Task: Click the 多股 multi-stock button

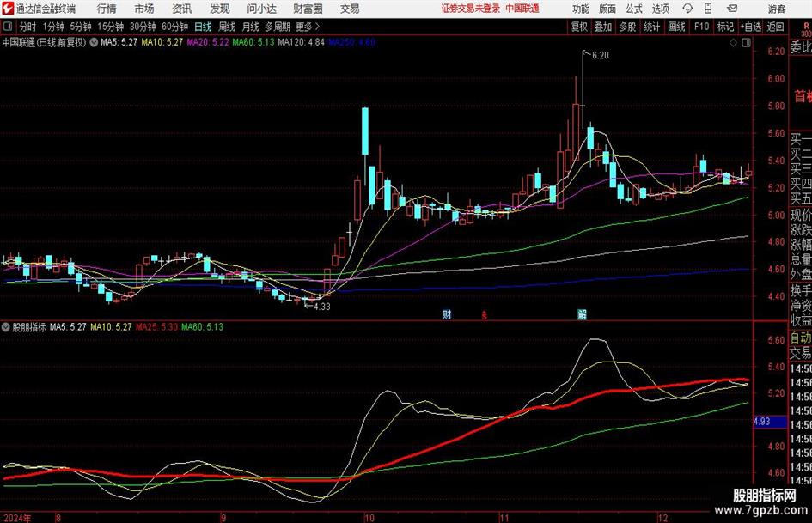Action: (627, 27)
